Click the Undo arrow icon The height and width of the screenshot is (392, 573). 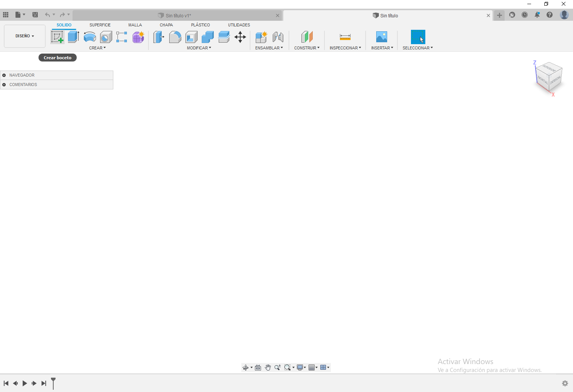tap(47, 15)
